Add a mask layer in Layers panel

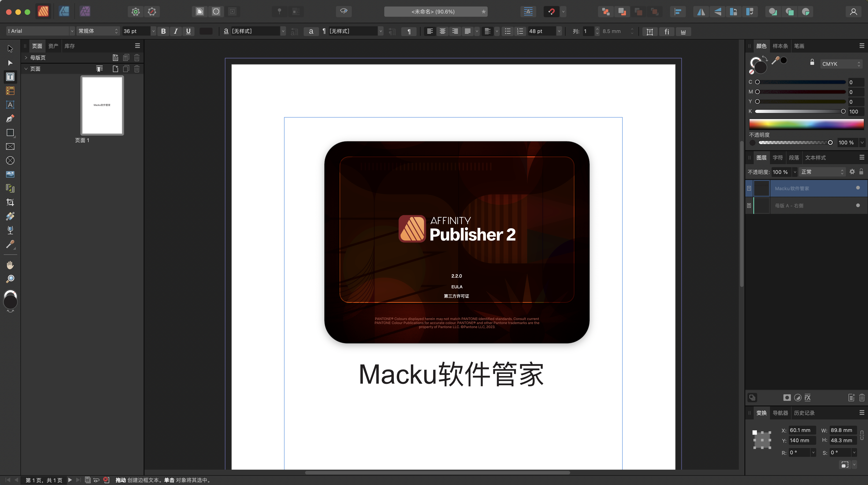point(787,398)
